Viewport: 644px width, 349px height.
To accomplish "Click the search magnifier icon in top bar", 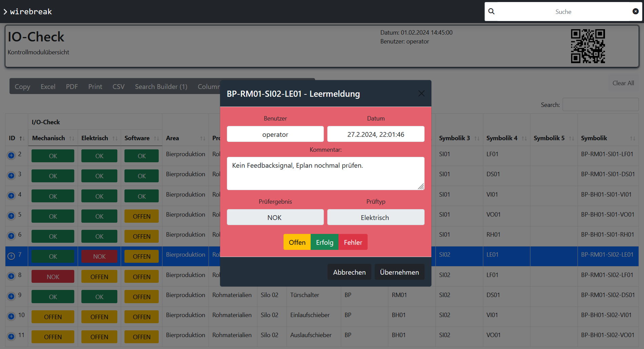I will click(491, 12).
